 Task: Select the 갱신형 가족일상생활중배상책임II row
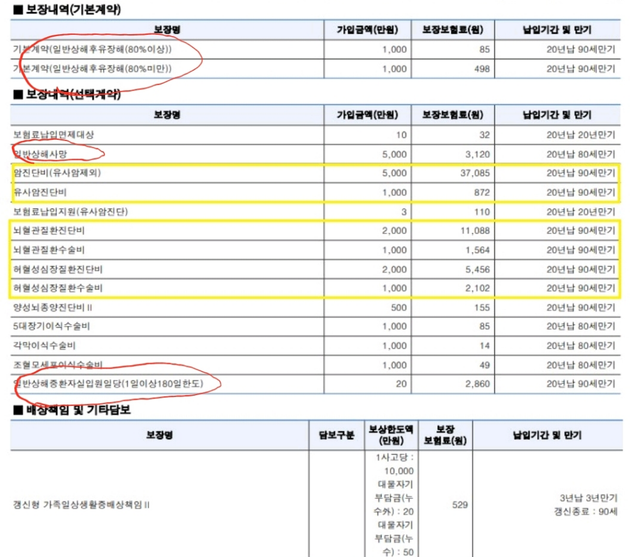(x=79, y=506)
